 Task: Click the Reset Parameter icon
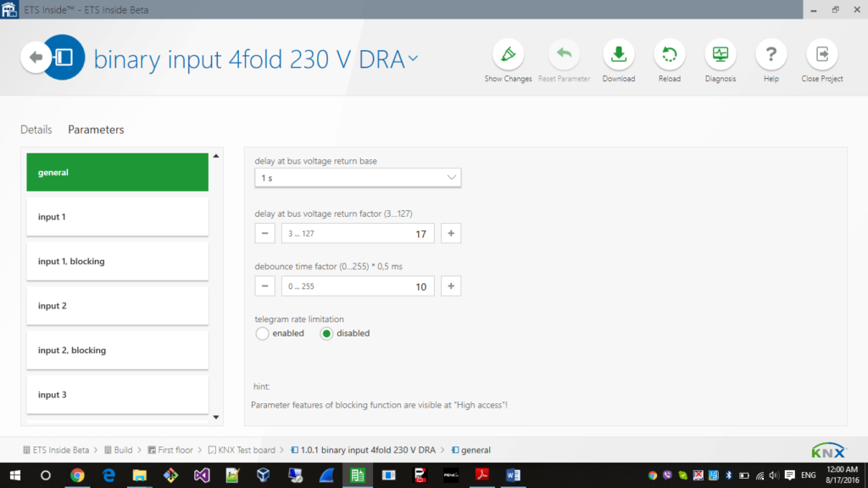(564, 54)
